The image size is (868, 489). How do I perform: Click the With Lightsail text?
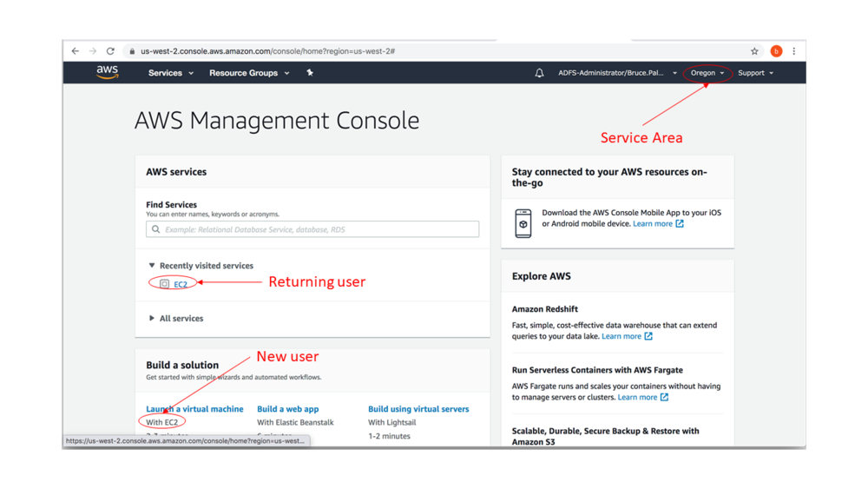coord(392,422)
